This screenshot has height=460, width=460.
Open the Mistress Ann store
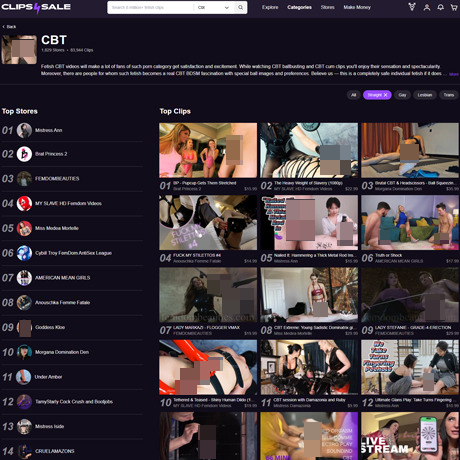click(49, 130)
